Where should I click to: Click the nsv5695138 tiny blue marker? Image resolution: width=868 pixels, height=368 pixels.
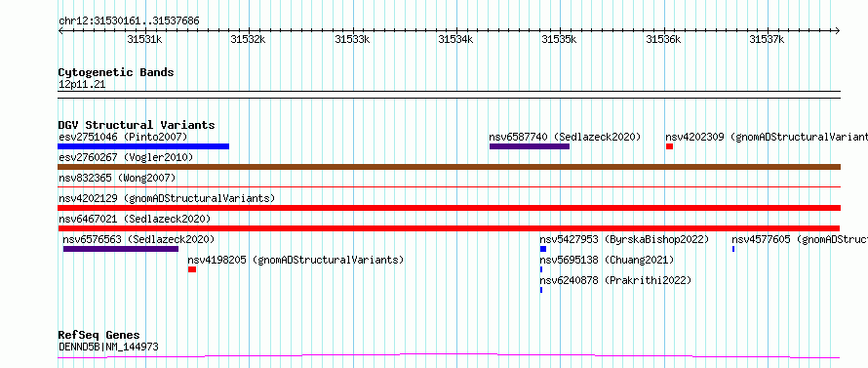click(x=541, y=269)
